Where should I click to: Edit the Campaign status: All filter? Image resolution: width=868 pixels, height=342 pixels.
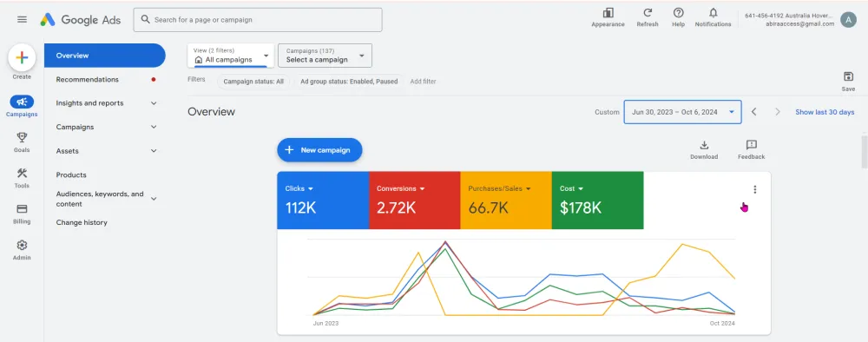253,82
